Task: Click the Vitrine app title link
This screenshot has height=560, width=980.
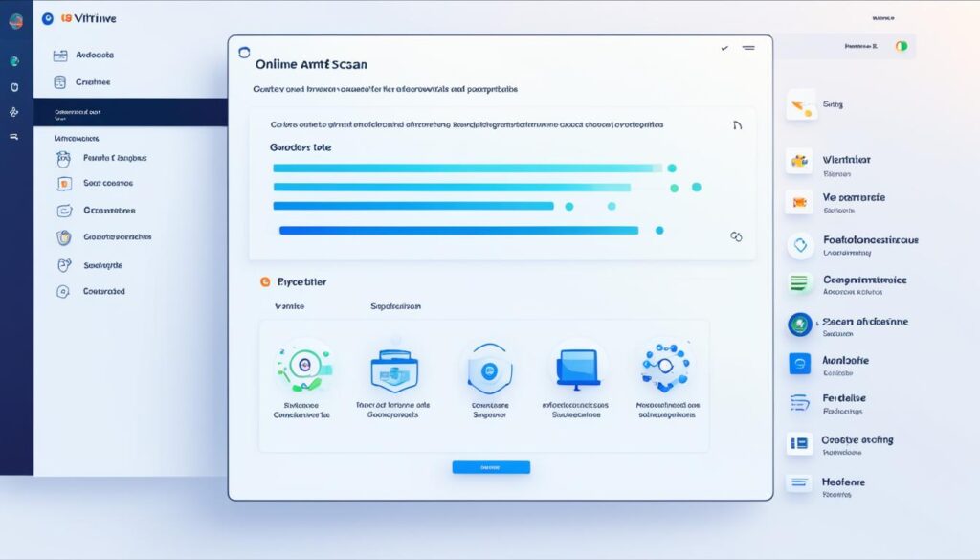Action: (91, 17)
